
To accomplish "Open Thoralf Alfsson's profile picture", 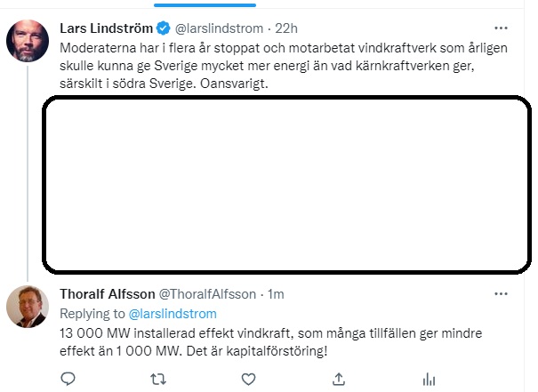I will pyautogui.click(x=28, y=307).
